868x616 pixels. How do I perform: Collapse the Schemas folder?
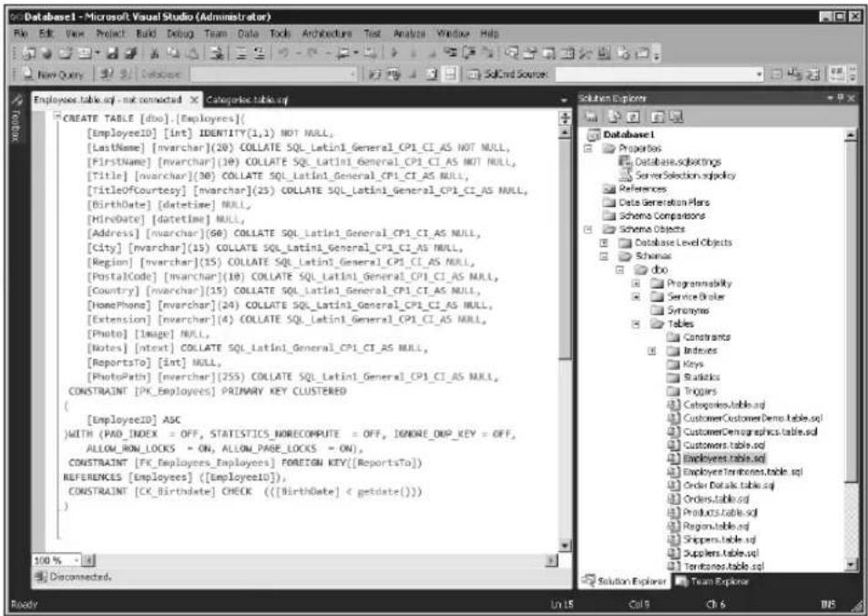pos(605,256)
